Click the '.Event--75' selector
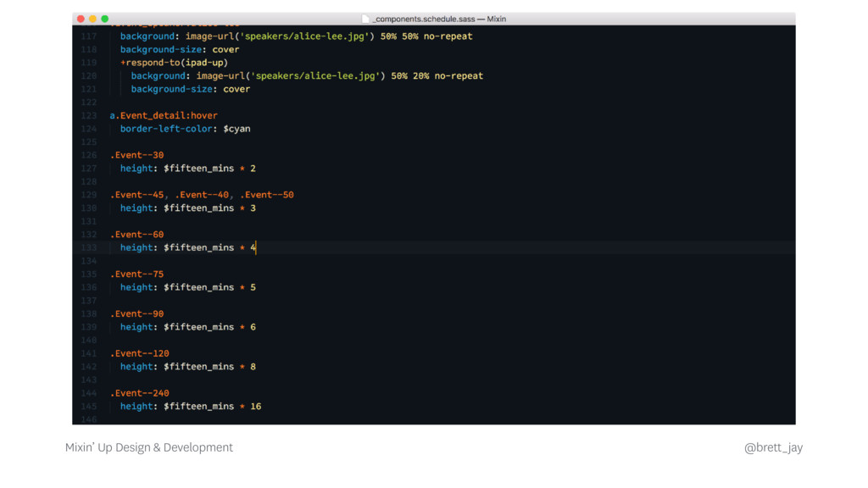This screenshot has width=868, height=488. [136, 274]
